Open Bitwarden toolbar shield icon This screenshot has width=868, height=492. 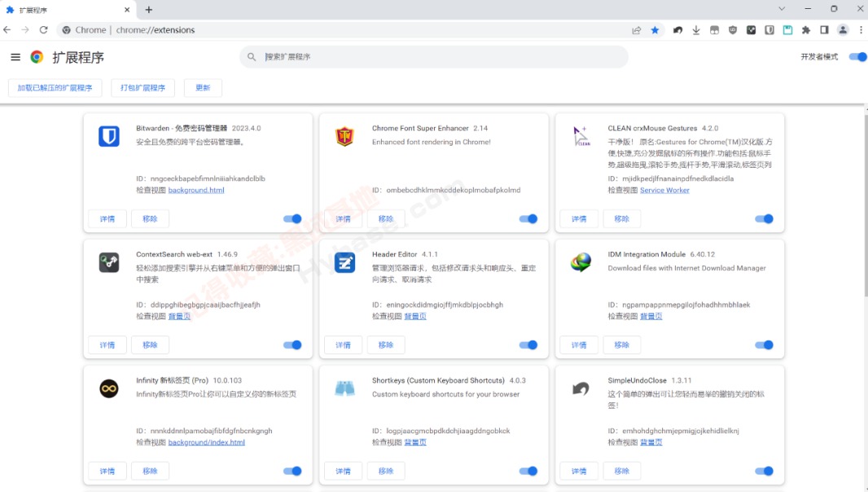pos(769,30)
